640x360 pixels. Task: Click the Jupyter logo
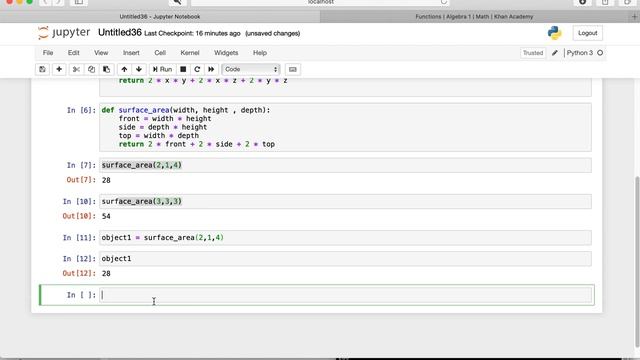63,33
